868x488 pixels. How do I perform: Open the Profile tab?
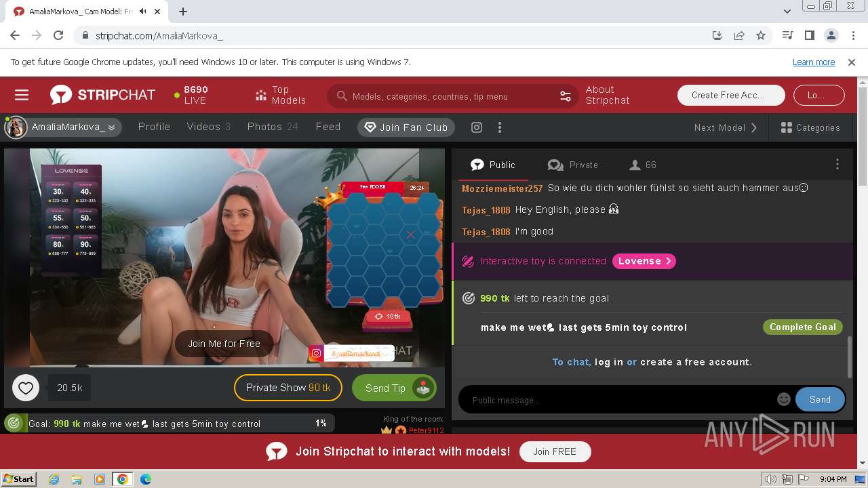(154, 127)
